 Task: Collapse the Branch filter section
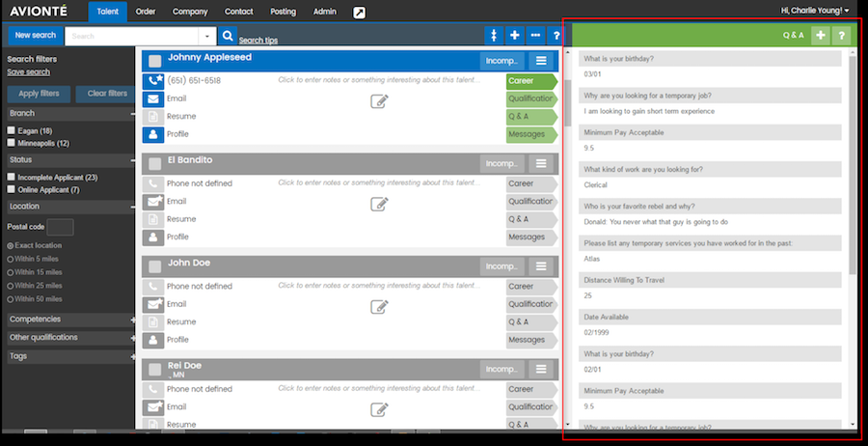coord(133,114)
